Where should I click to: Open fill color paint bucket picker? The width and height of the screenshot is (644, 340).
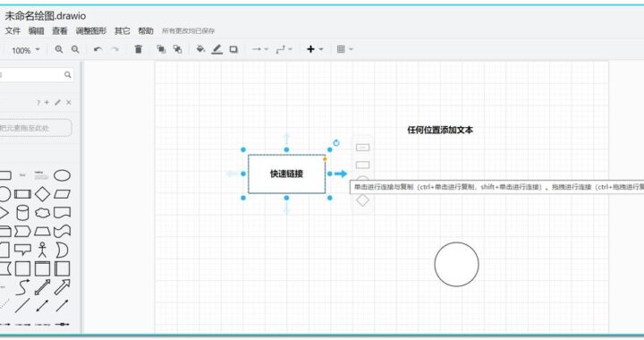coord(200,49)
